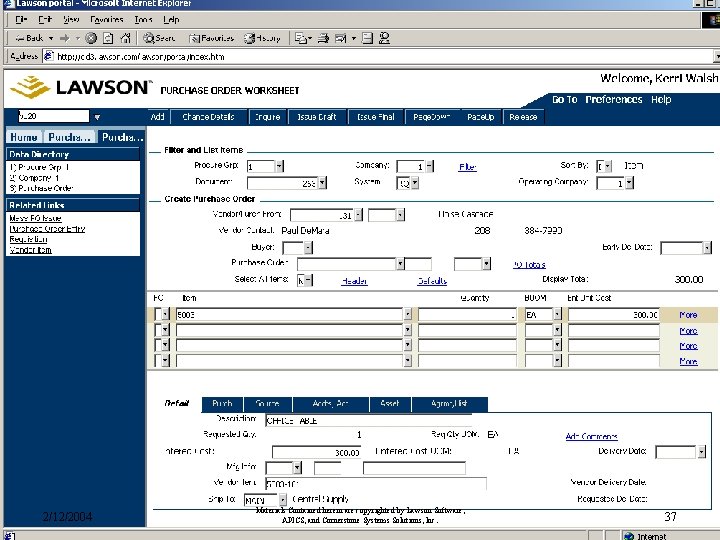Click the Add Comments link

click(x=591, y=436)
